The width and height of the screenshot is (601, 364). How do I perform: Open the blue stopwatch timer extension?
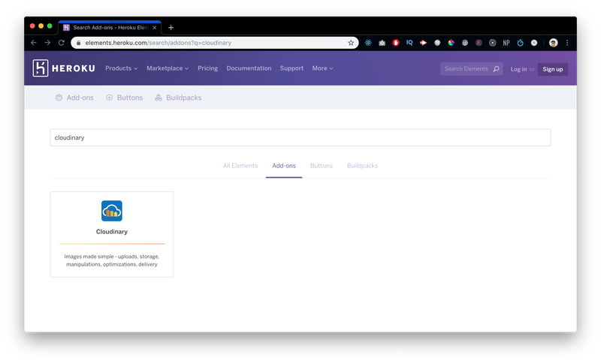point(520,43)
